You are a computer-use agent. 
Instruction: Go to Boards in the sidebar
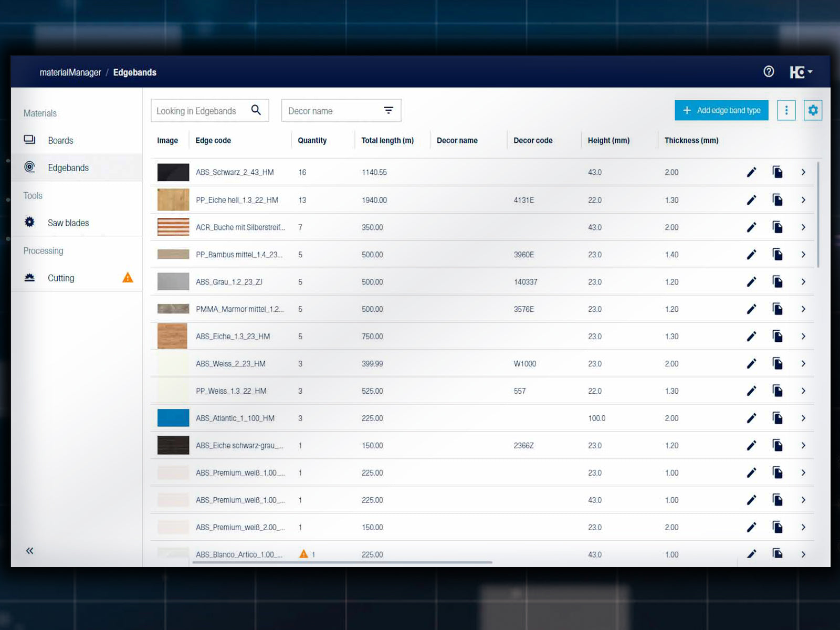tap(60, 140)
